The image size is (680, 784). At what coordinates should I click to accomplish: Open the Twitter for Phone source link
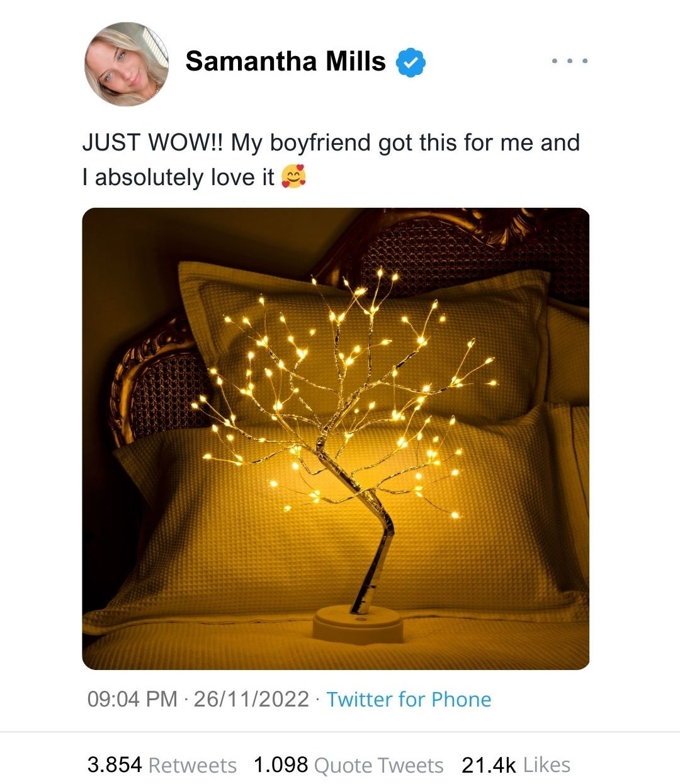(x=409, y=699)
